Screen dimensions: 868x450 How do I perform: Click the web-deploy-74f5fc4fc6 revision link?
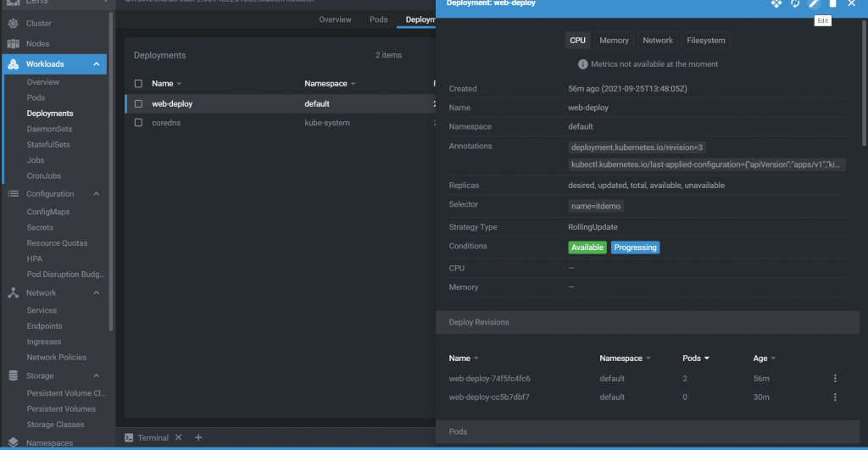(489, 379)
